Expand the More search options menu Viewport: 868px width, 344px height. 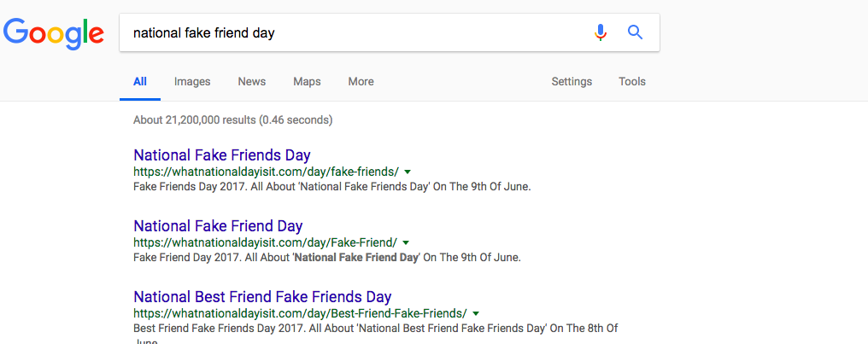pyautogui.click(x=361, y=81)
